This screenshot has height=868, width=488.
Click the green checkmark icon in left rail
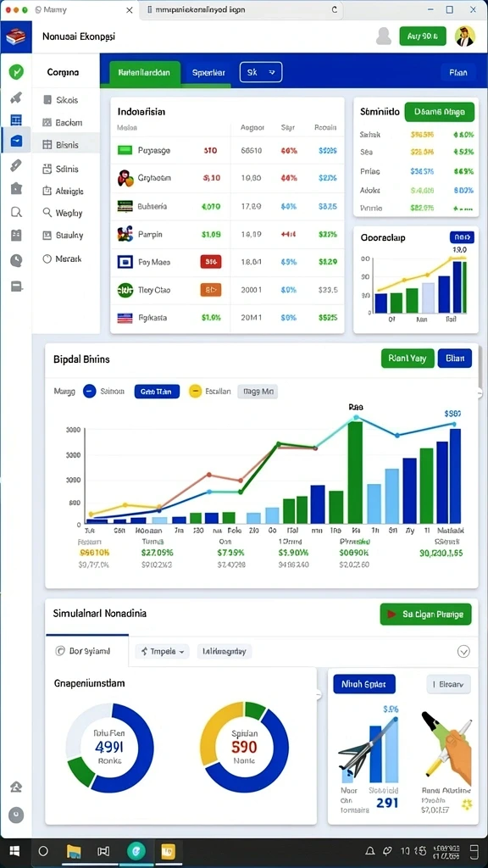pyautogui.click(x=17, y=71)
